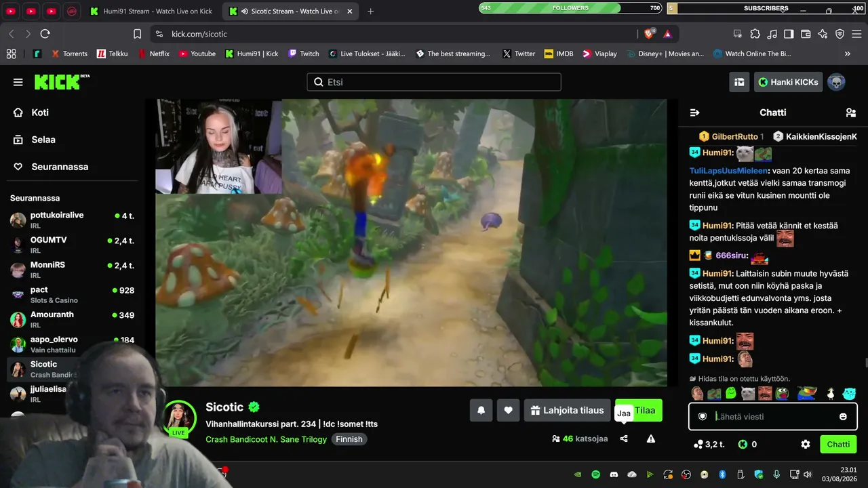868x488 pixels.
Task: Go back in browser history
Action: pyautogui.click(x=12, y=34)
